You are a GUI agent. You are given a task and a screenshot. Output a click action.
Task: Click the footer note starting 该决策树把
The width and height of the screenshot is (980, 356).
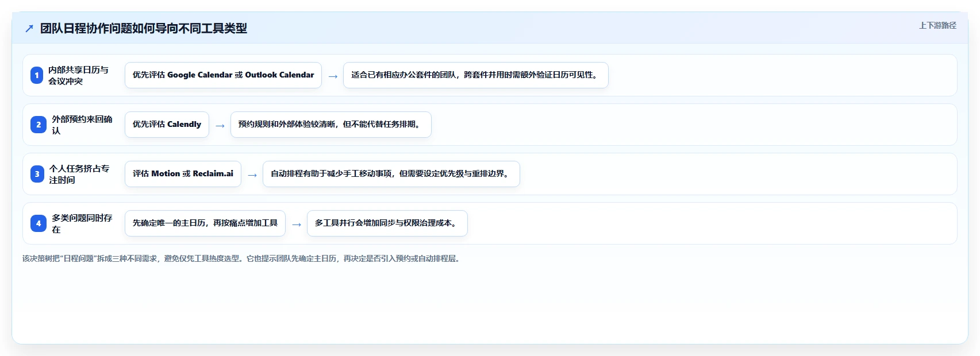[241, 258]
